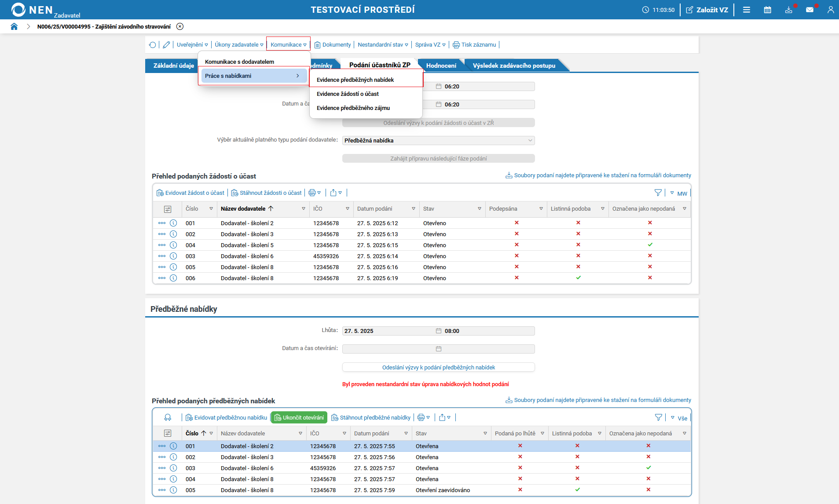Open the downloads icon in header

point(788,10)
